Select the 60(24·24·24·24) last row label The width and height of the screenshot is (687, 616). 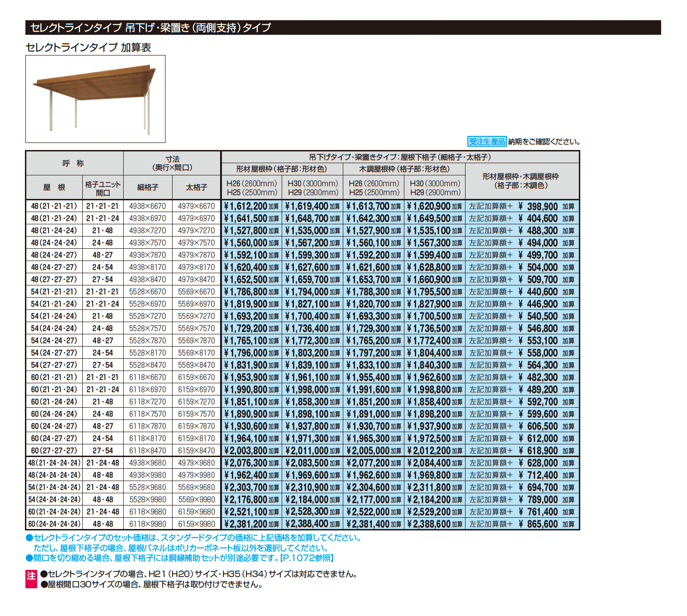point(55,524)
